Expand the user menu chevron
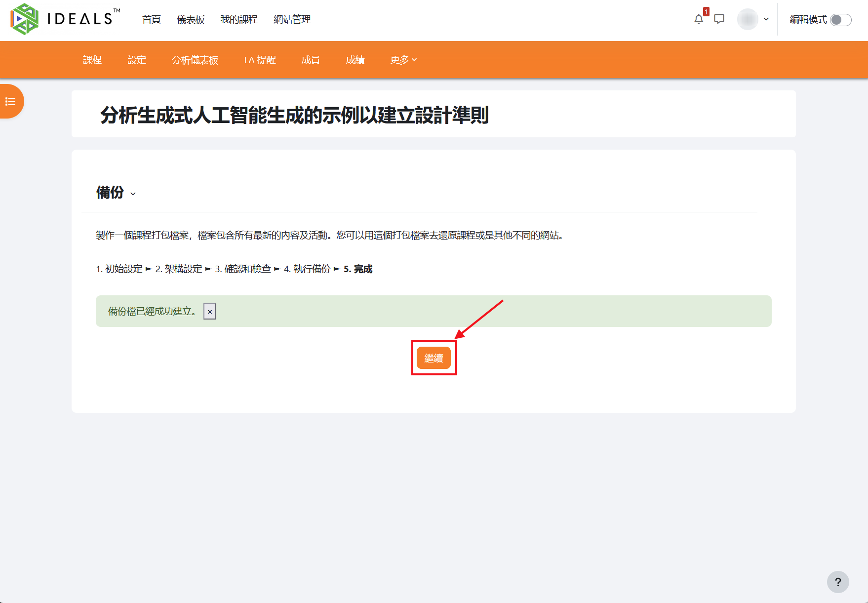Screen dimensions: 868x603 [x=766, y=19]
